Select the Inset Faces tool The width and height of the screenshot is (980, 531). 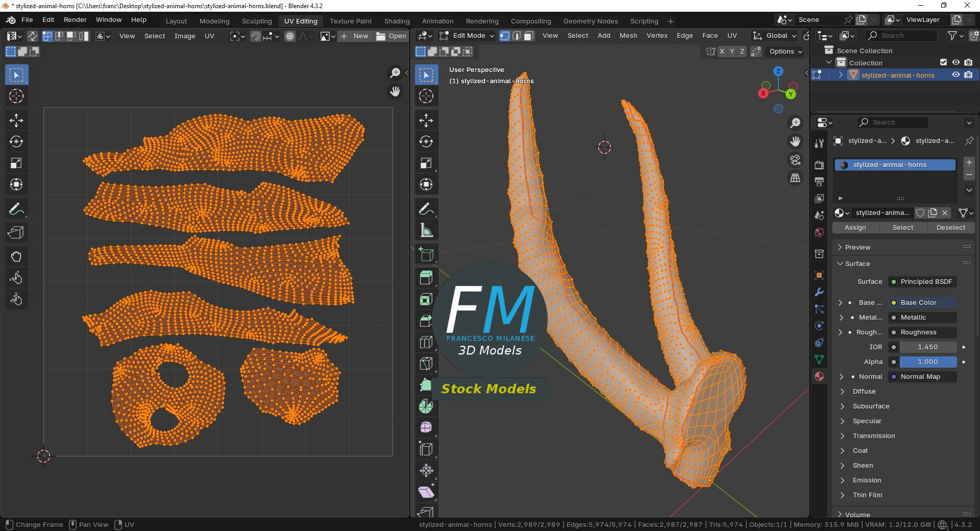(426, 300)
